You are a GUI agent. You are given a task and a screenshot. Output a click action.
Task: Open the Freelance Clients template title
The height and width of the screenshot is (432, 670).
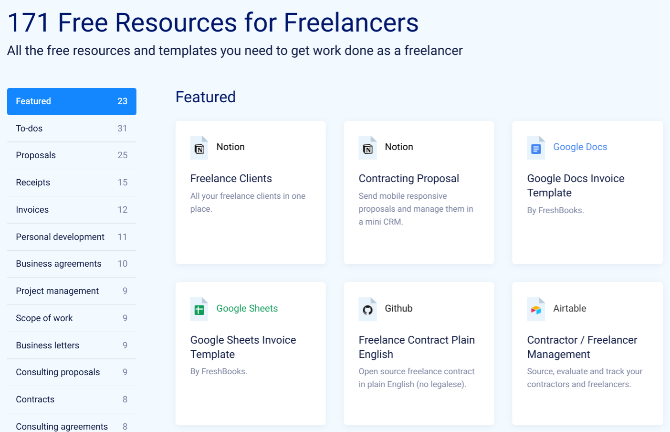[231, 178]
